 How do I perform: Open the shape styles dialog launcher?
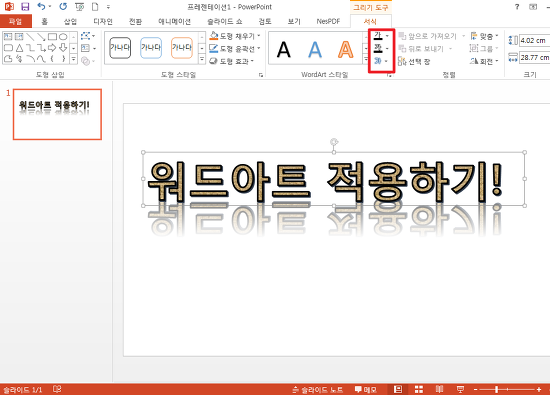pos(261,75)
